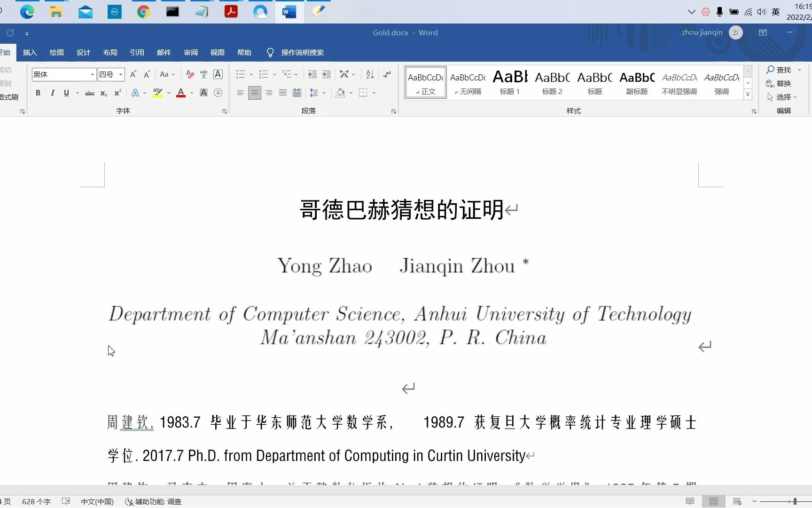Center-align the paragraph
The width and height of the screenshot is (812, 508).
pyautogui.click(x=254, y=93)
